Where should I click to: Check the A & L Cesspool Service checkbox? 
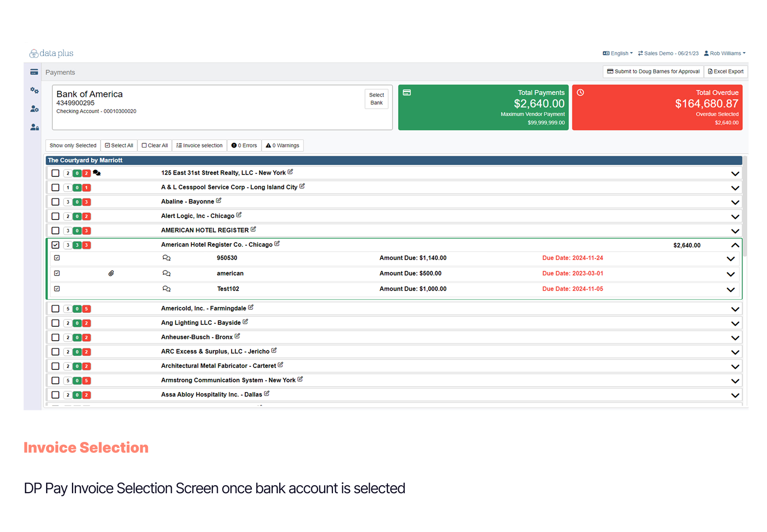(x=55, y=187)
